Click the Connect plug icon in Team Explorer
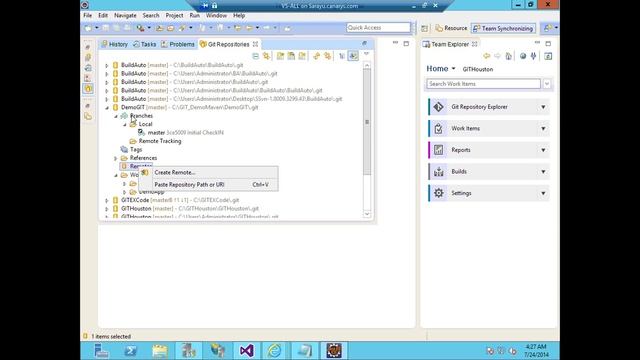 [x=533, y=56]
